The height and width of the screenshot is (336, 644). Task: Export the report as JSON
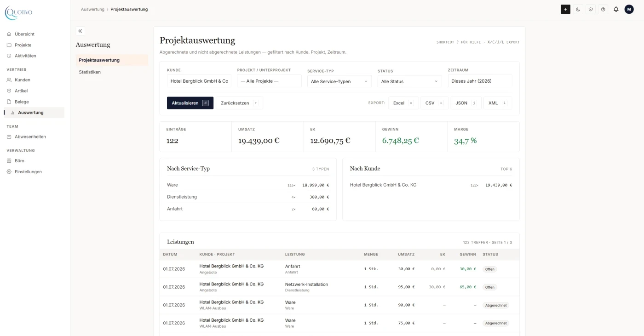[x=466, y=103]
